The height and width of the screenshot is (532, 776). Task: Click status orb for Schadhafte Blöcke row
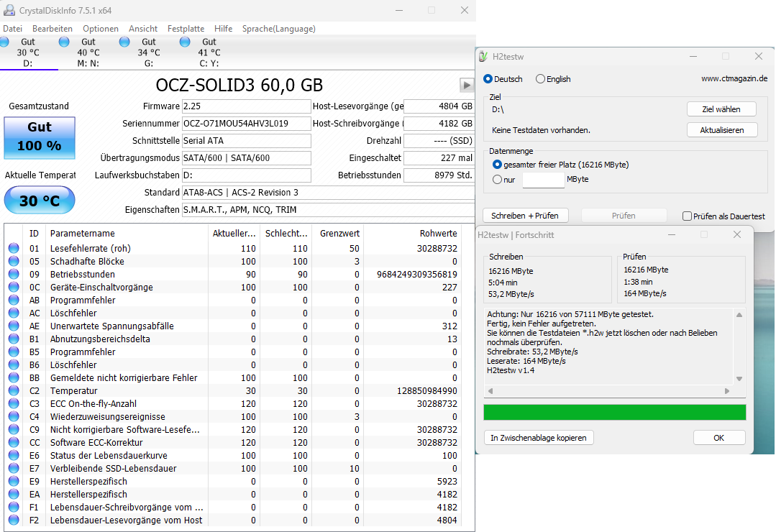pyautogui.click(x=14, y=261)
